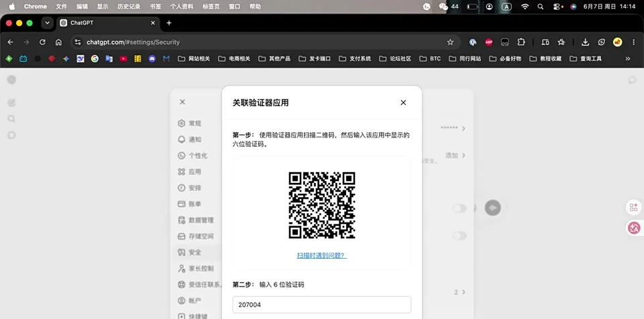Open the ABP Adblock Plus extension
The height and width of the screenshot is (319, 644).
[489, 42]
